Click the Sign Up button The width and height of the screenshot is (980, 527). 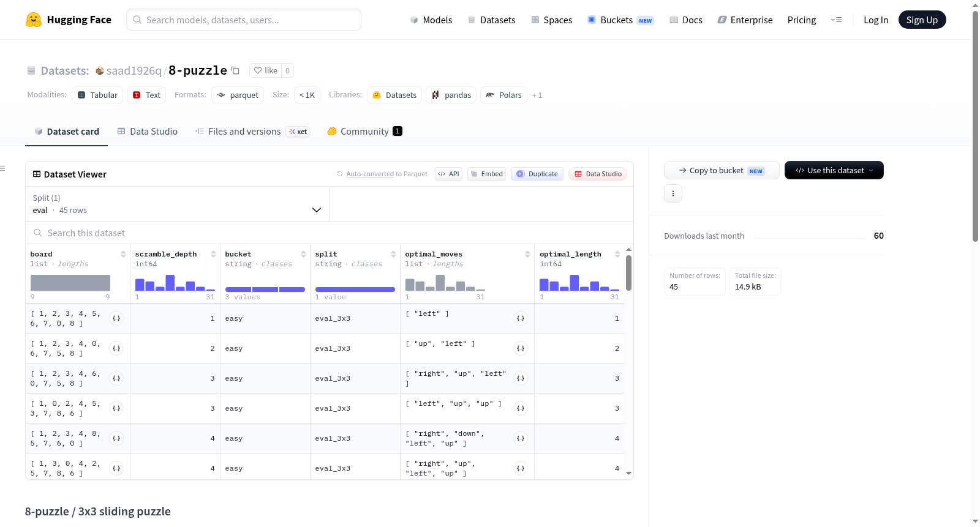pyautogui.click(x=922, y=20)
